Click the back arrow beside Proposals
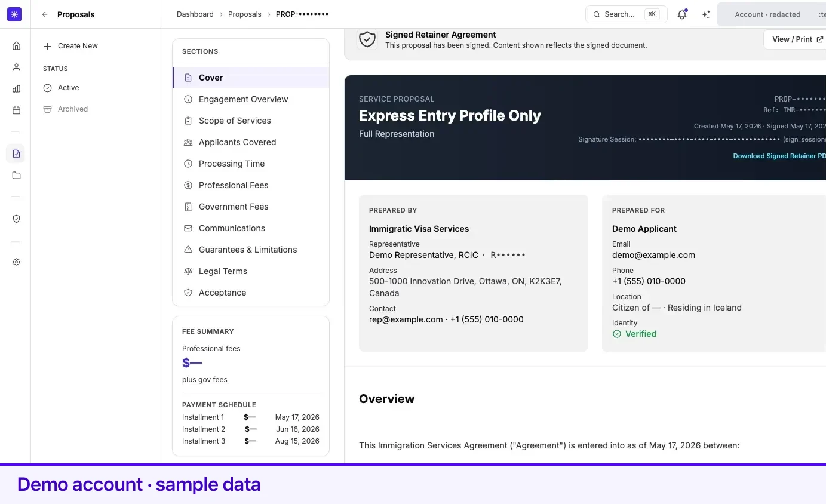Viewport: 826px width, 504px height. tap(45, 14)
